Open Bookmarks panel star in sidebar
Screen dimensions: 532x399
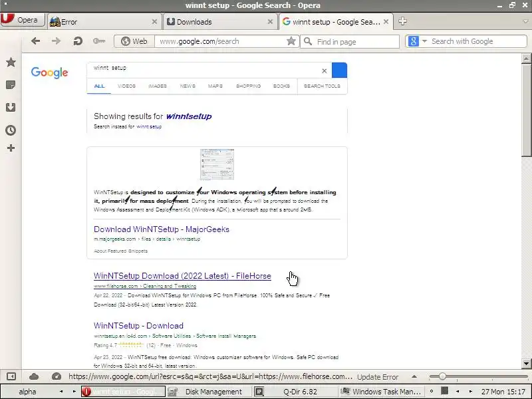click(x=11, y=62)
